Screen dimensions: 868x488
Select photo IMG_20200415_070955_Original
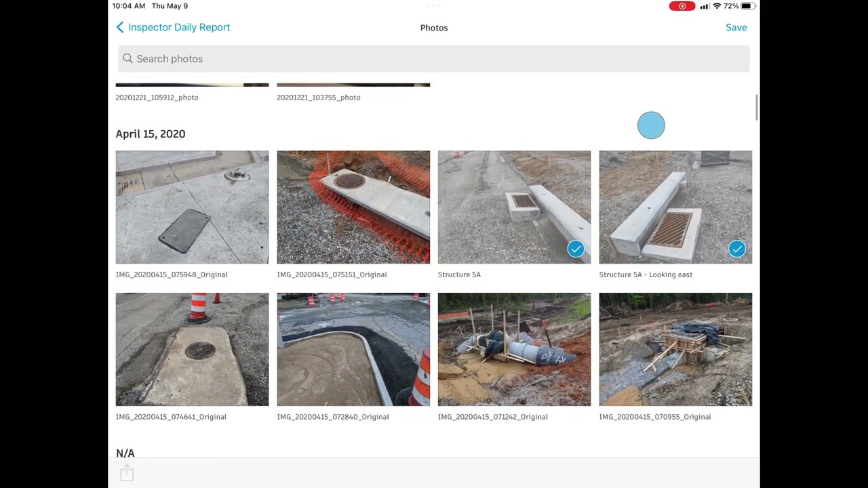click(675, 349)
